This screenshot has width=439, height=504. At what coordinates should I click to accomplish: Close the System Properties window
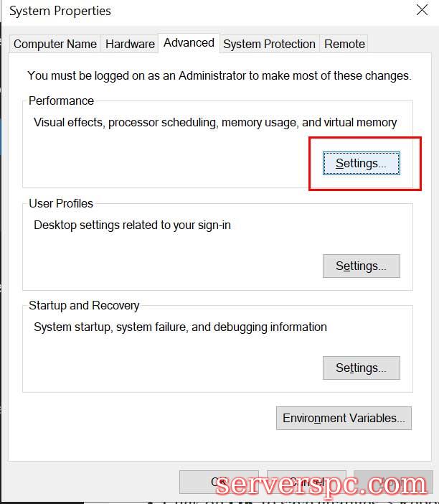point(422,11)
